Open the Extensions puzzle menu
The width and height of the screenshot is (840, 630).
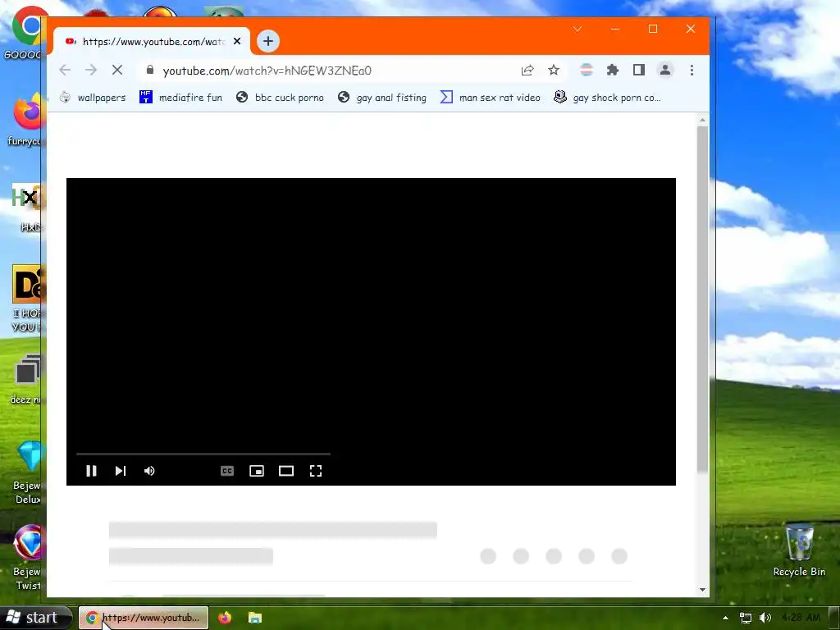click(x=612, y=71)
